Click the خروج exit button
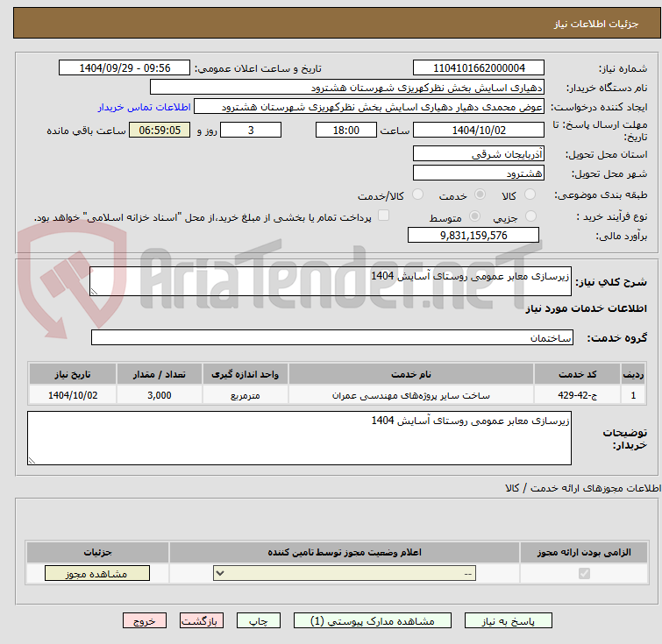 pos(145,621)
